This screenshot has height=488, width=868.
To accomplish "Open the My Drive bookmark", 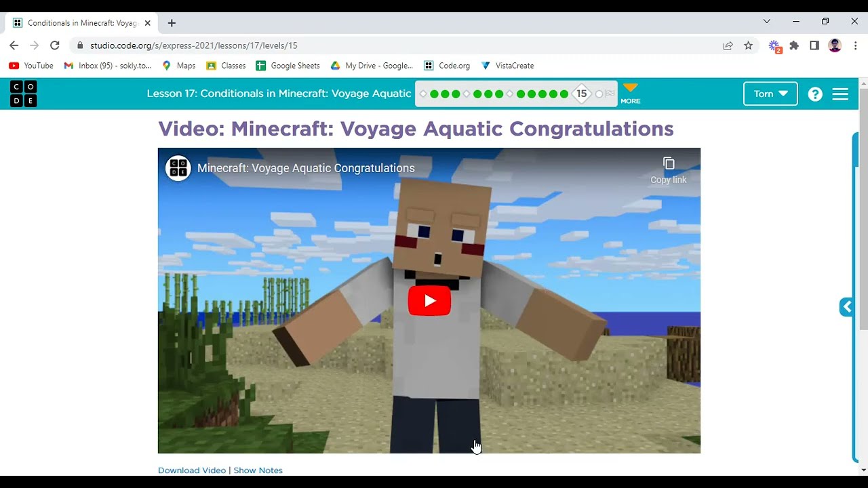I will (x=372, y=66).
